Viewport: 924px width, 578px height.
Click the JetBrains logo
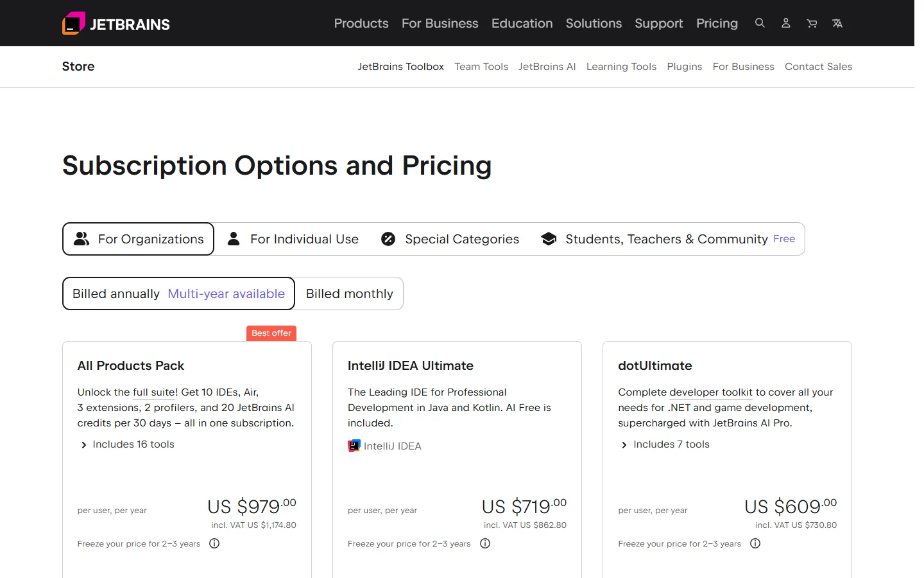(116, 24)
